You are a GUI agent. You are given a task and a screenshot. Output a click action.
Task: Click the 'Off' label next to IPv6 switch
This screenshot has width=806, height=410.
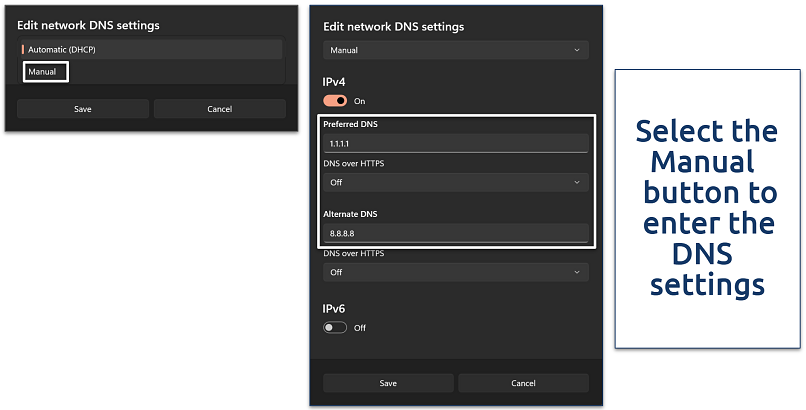click(x=360, y=327)
